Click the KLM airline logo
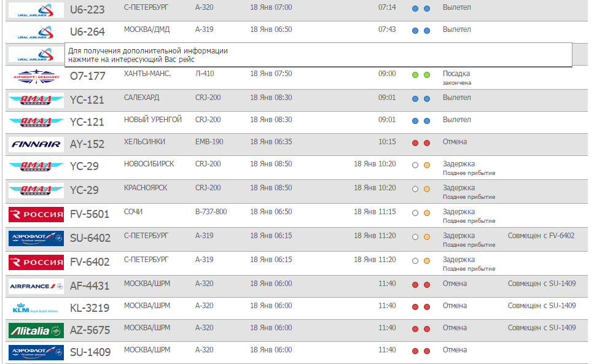594x364 pixels. click(x=36, y=308)
